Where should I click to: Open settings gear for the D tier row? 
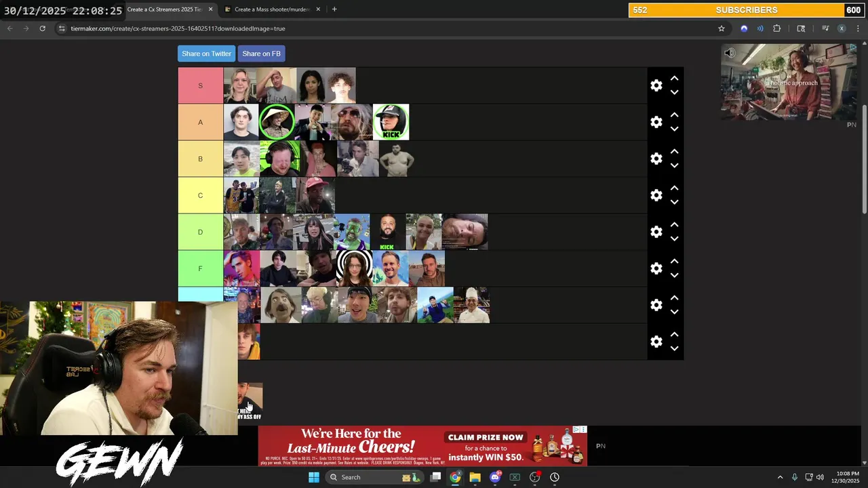point(656,232)
